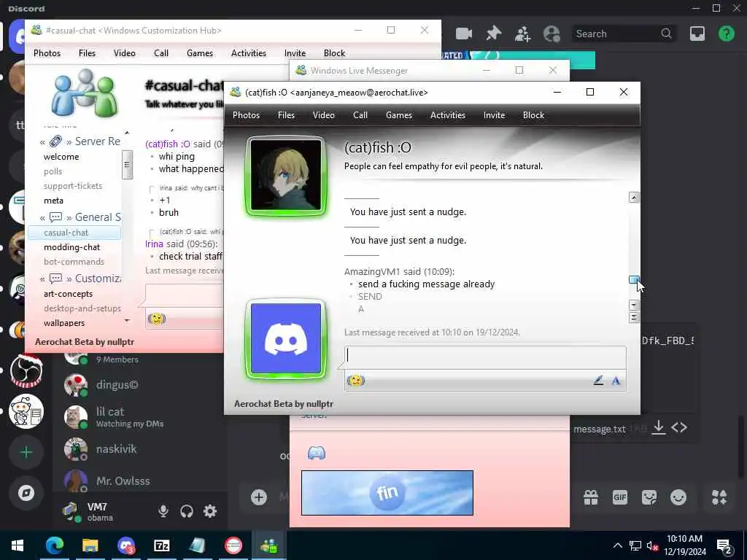The width and height of the screenshot is (747, 560).
Task: Download message.txt attachment
Action: 659,427
